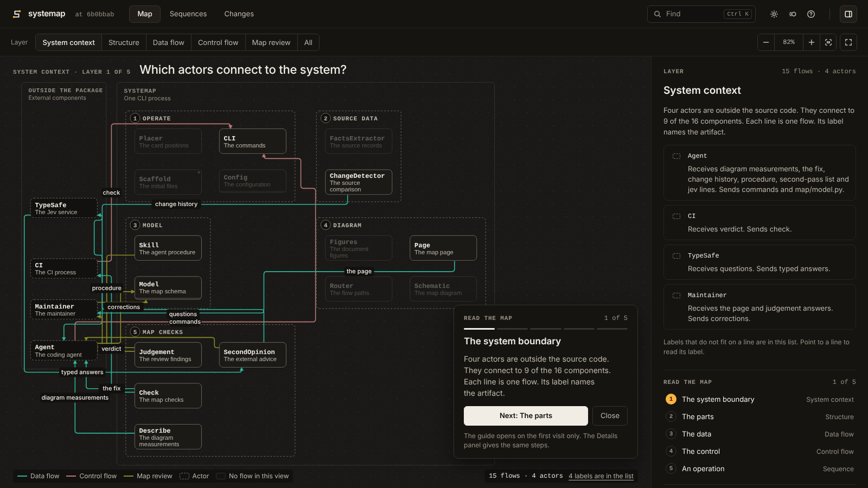
Task: Select the Structure layer
Action: click(x=124, y=42)
